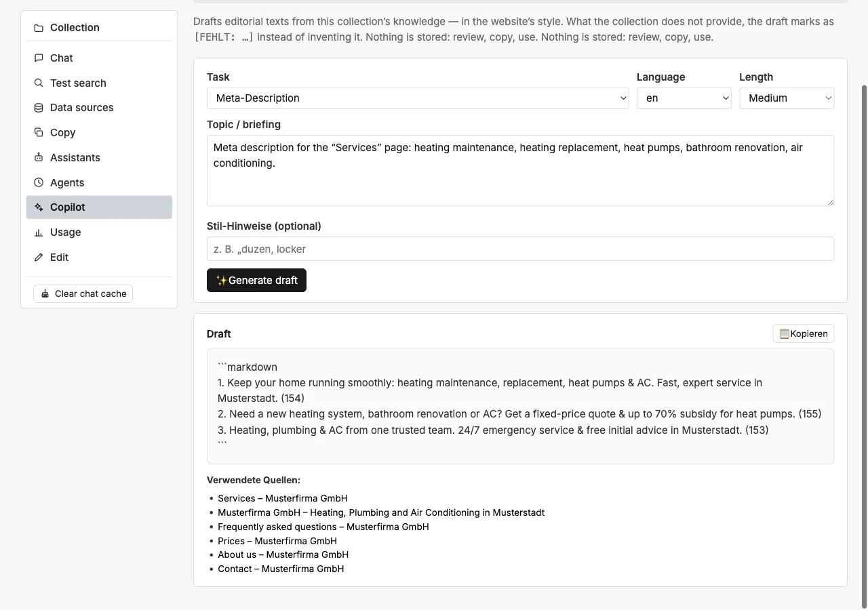Clear chat cache

(83, 294)
